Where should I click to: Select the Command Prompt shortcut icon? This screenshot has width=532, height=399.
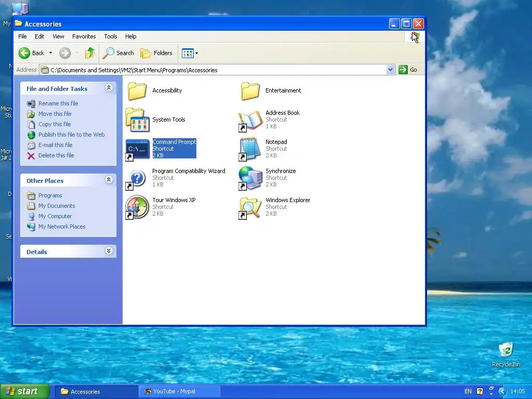click(137, 149)
